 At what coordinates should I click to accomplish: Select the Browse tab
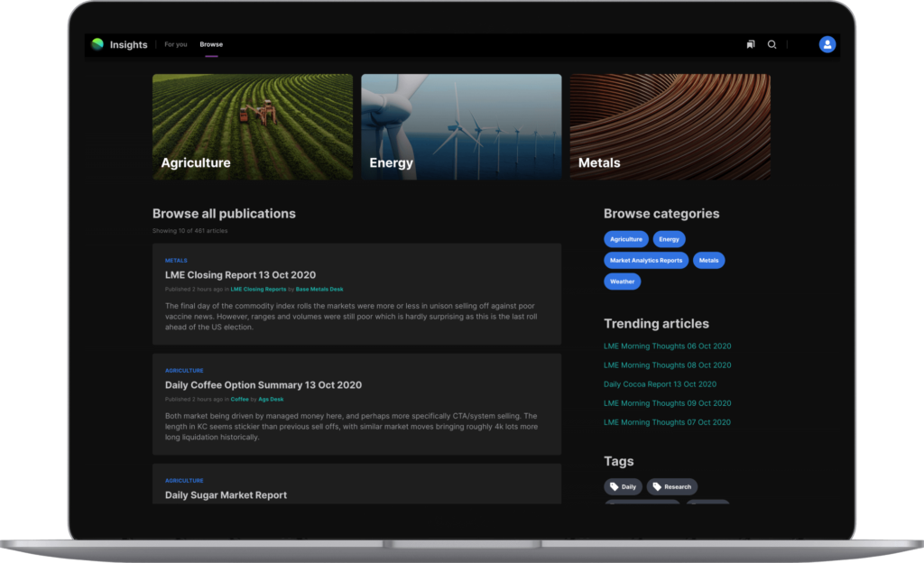click(x=211, y=44)
